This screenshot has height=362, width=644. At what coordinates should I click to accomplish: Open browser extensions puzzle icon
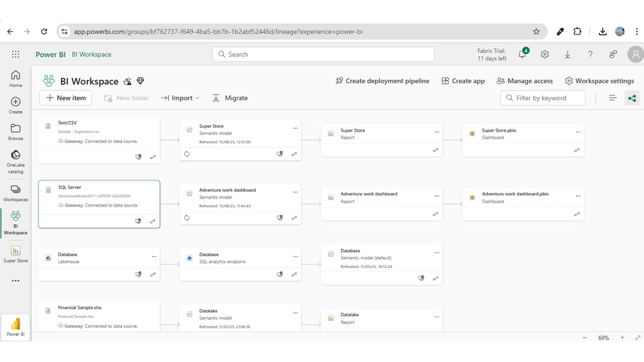point(578,31)
